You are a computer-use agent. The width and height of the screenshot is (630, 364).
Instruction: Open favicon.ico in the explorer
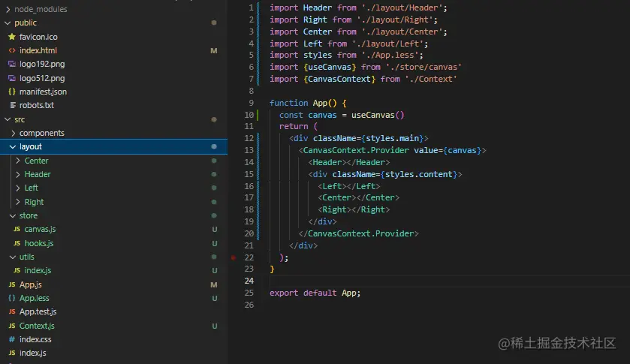(x=38, y=37)
